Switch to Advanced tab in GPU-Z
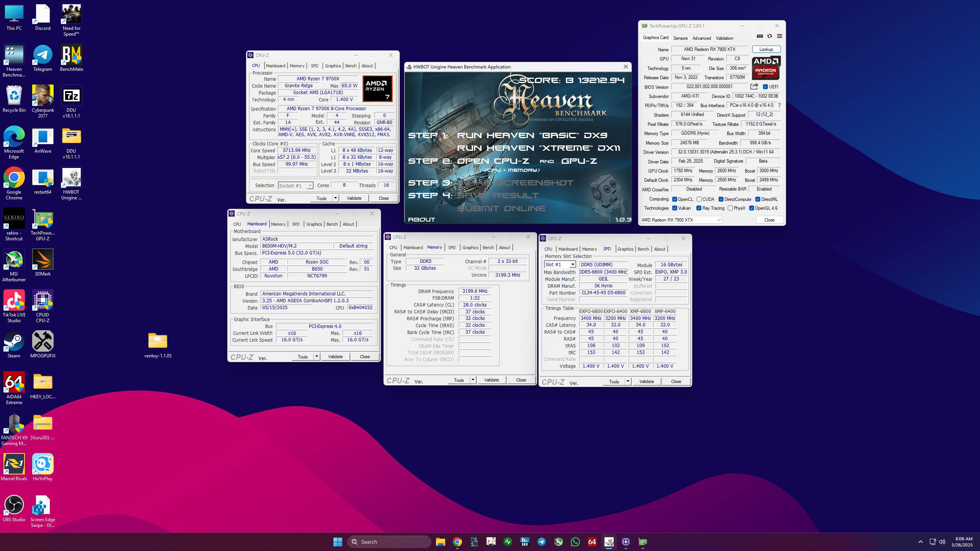The width and height of the screenshot is (980, 551). click(701, 38)
